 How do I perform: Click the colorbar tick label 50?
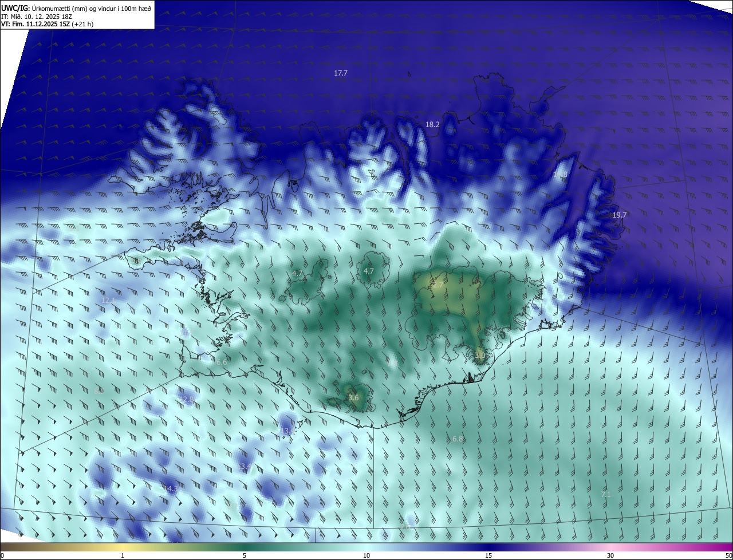728,555
